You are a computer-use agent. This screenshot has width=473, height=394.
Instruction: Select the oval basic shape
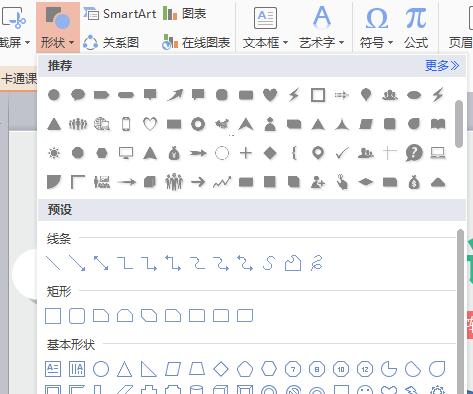coord(101,369)
